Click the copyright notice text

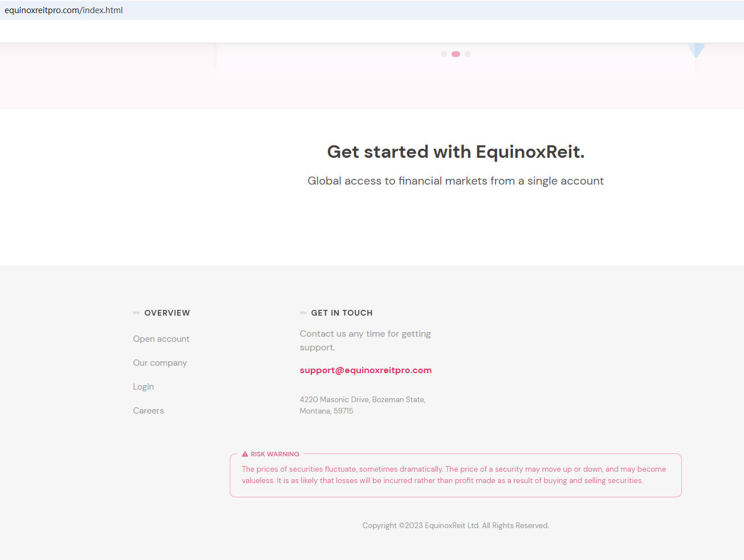[456, 526]
